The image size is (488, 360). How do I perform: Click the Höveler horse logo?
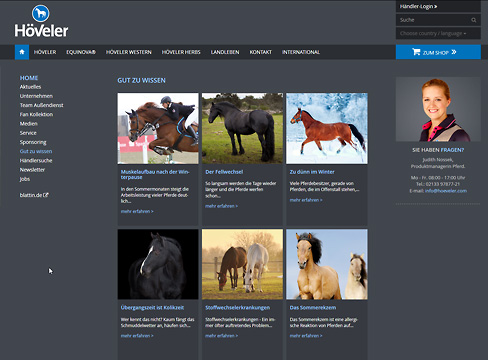(x=41, y=21)
